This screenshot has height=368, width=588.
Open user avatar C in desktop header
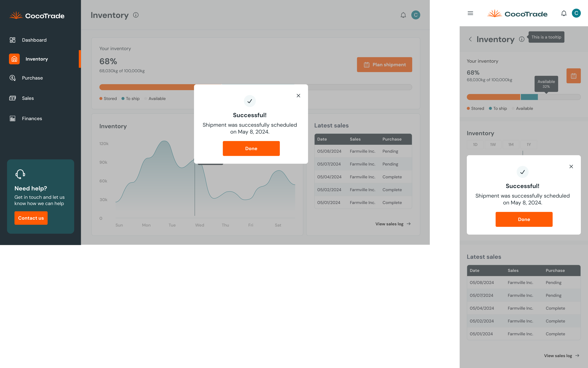pyautogui.click(x=416, y=15)
